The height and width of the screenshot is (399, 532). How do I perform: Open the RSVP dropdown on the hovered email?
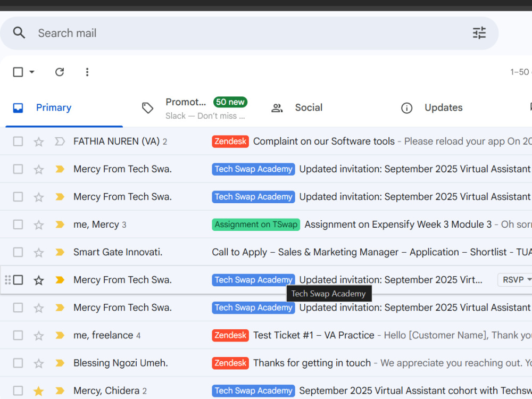point(515,280)
